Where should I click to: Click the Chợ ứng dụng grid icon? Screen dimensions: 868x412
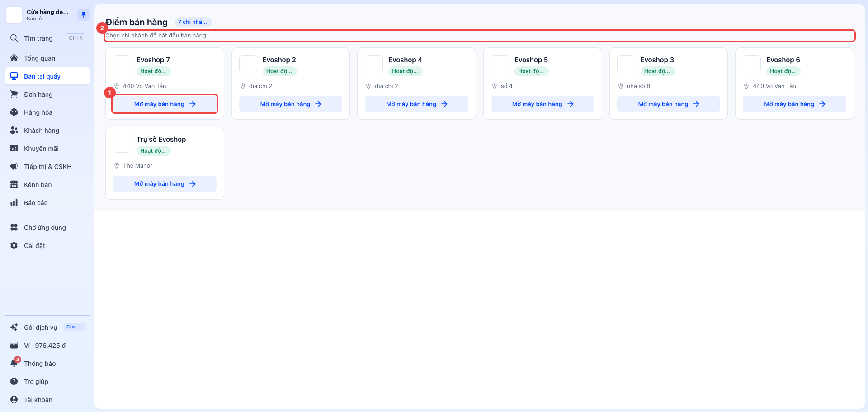(14, 227)
